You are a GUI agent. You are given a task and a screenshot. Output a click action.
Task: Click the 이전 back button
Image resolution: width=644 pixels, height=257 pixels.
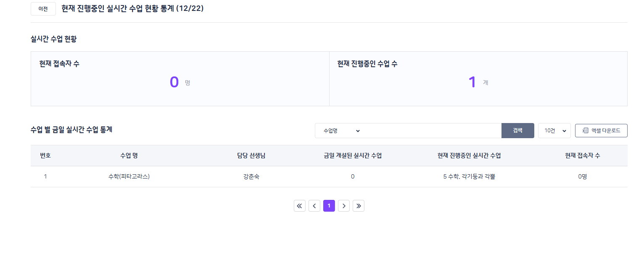43,9
